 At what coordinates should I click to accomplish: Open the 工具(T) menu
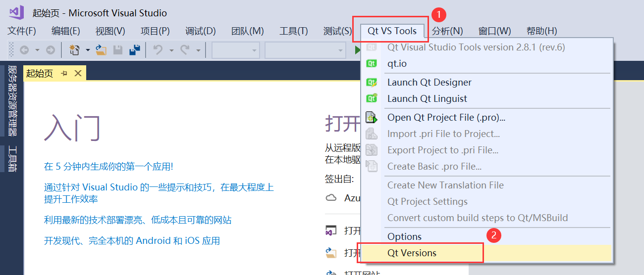(x=294, y=31)
